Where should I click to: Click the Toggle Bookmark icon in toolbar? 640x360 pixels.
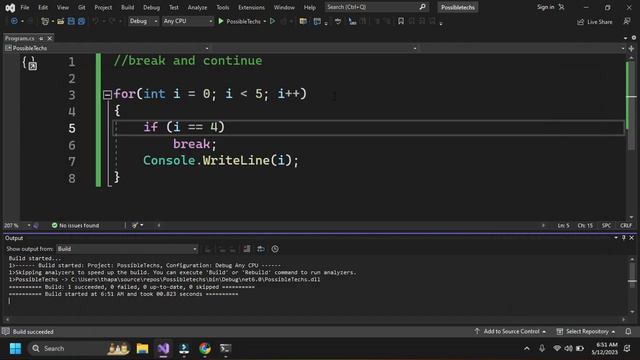(x=401, y=21)
